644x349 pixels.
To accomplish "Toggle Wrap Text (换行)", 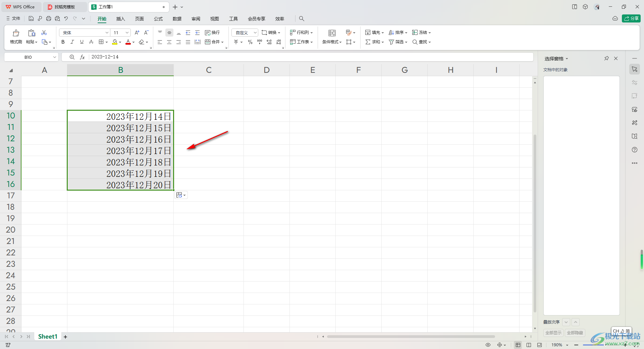I will coord(212,33).
